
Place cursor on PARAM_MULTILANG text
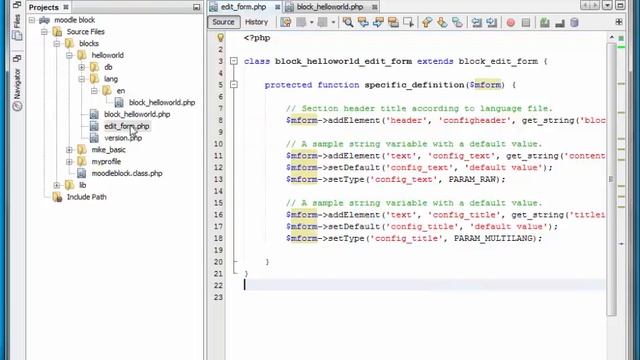pyautogui.click(x=493, y=238)
